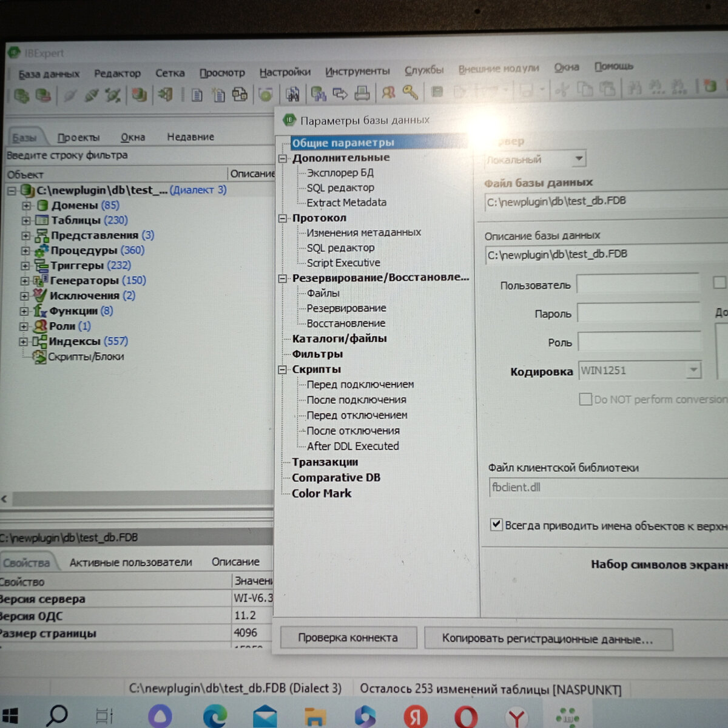
Task: Click the red-cylinder database icon beside Register Database
Action: [43, 96]
